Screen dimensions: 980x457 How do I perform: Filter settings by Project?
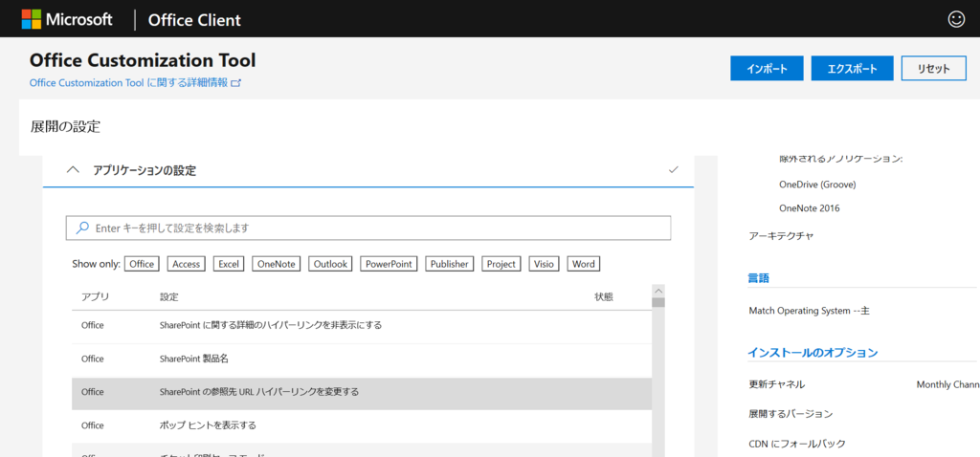coord(501,264)
